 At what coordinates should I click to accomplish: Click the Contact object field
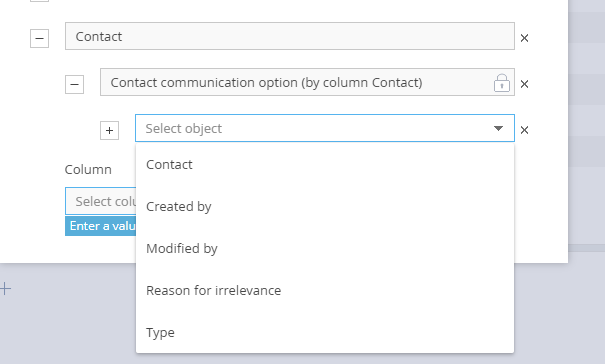point(290,36)
